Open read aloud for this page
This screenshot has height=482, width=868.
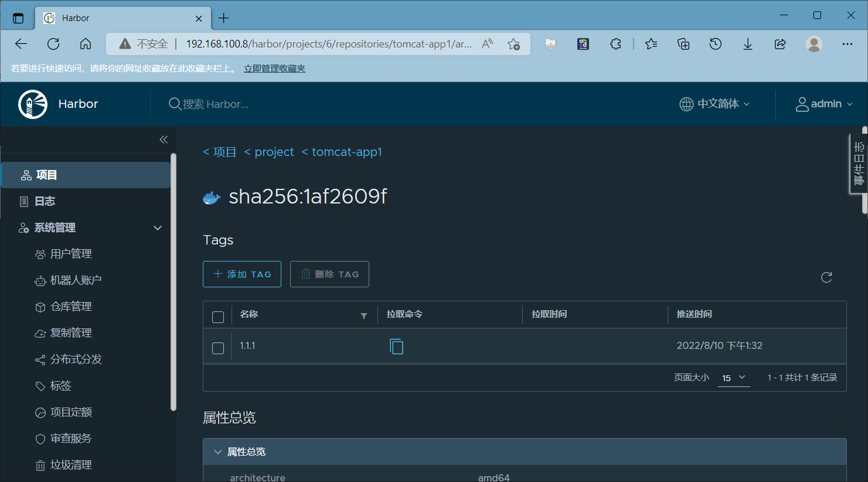488,44
